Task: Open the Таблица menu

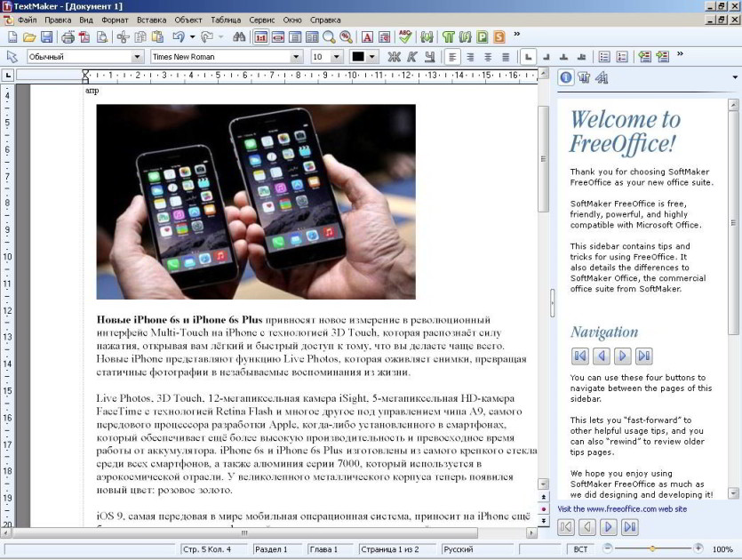Action: [x=226, y=20]
